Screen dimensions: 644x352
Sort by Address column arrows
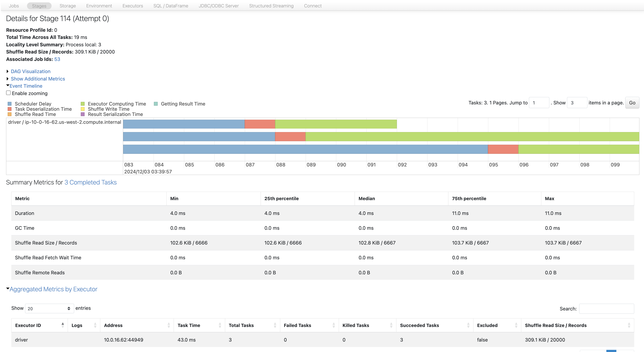tap(168, 325)
